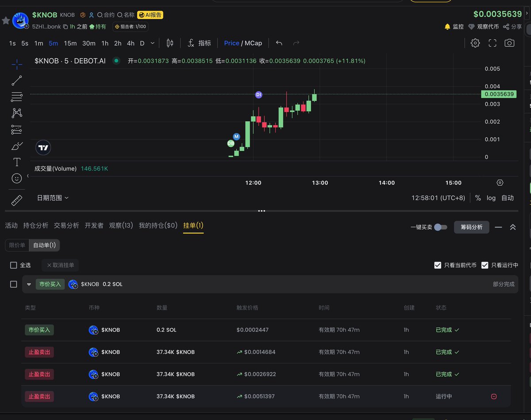Take a chart snapshot with camera
The width and height of the screenshot is (531, 420).
[x=509, y=43]
